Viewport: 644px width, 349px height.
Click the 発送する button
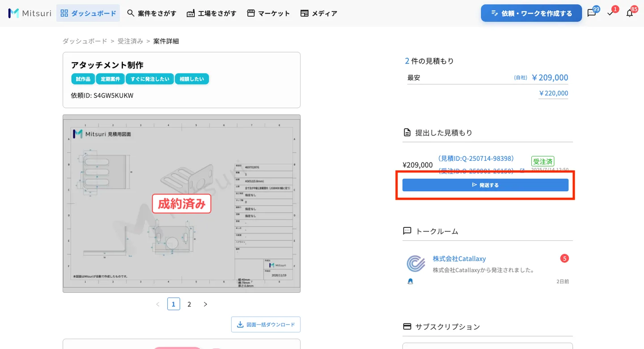tap(485, 185)
